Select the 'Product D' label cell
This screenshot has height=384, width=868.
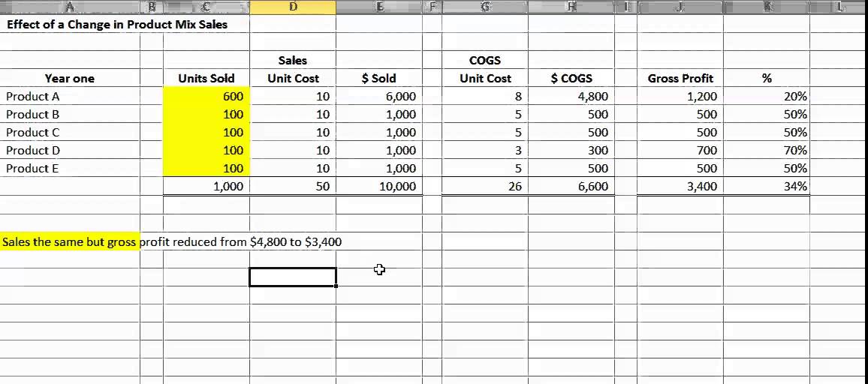coord(70,150)
